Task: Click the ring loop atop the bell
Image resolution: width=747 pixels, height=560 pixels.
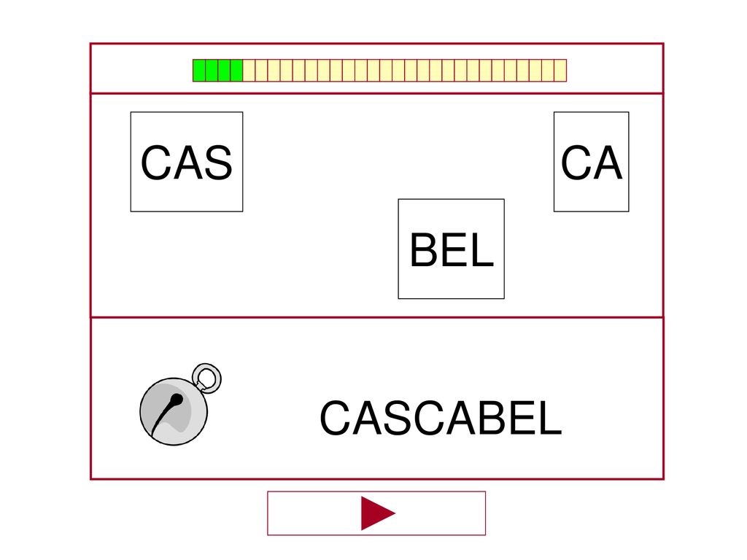Action: pos(206,377)
